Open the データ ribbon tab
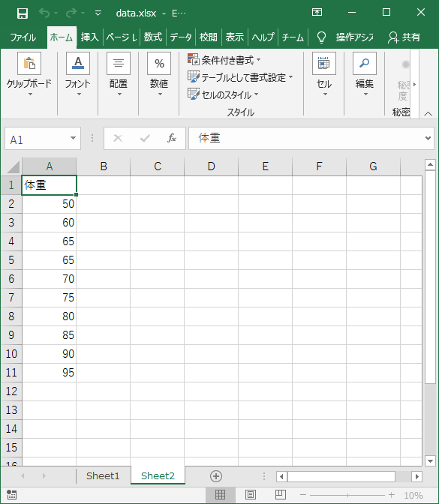Image resolution: width=439 pixels, height=504 pixels. tap(181, 37)
